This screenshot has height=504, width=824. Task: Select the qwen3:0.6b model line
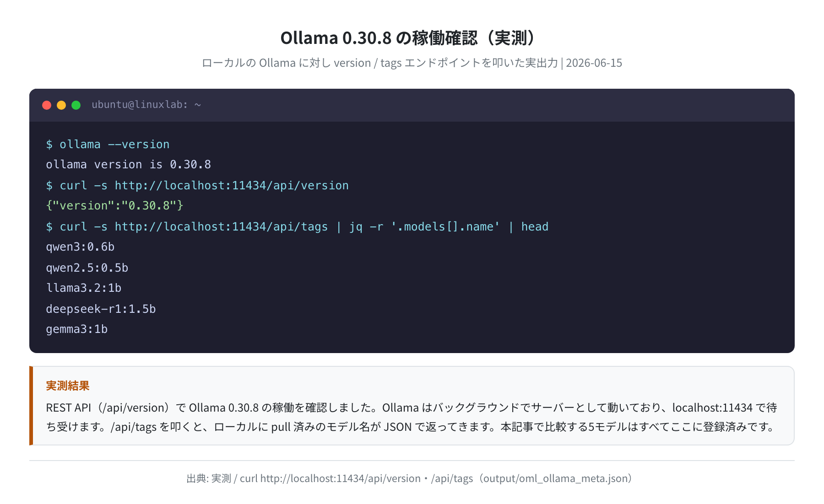click(80, 247)
